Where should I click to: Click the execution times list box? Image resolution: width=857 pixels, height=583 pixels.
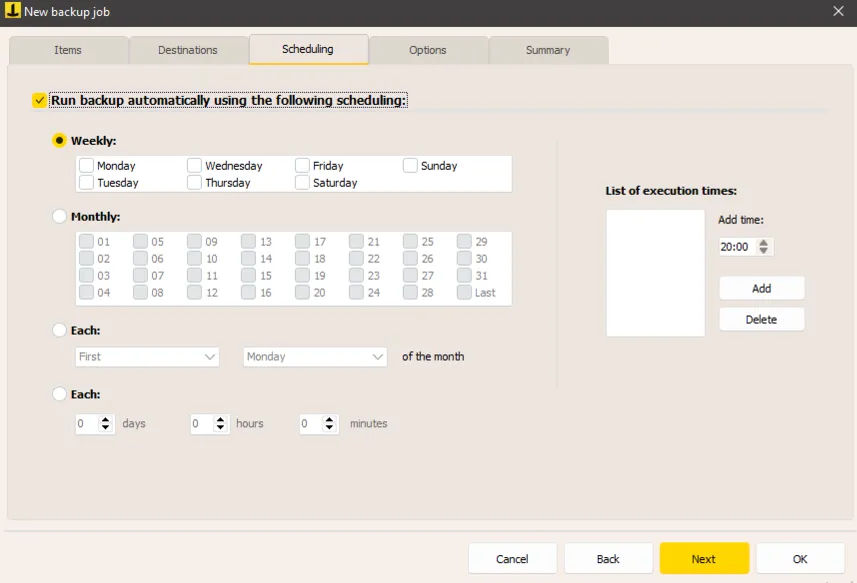(655, 273)
